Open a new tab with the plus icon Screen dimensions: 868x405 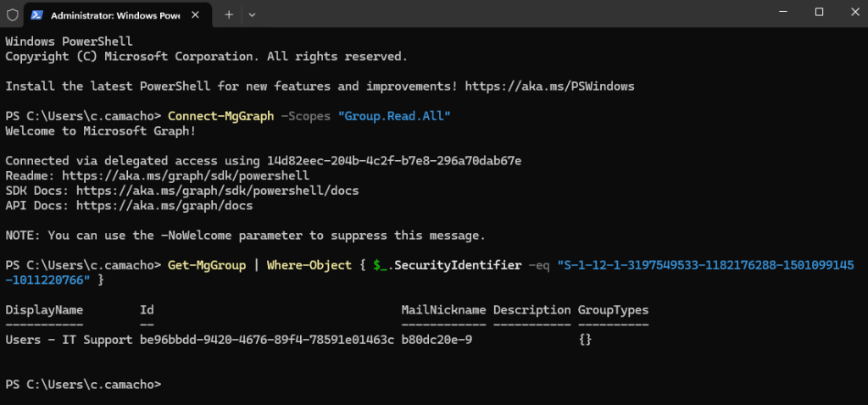click(x=229, y=14)
